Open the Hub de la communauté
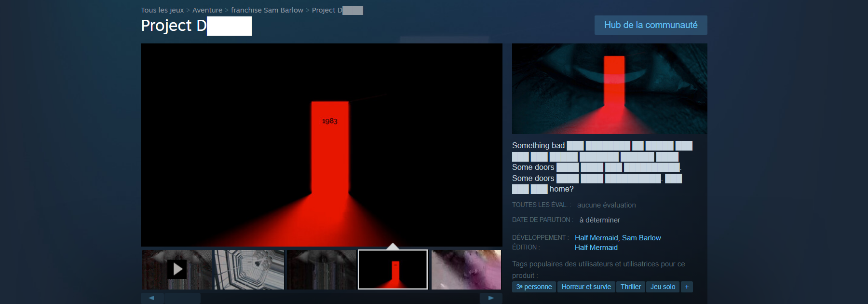 (x=651, y=25)
